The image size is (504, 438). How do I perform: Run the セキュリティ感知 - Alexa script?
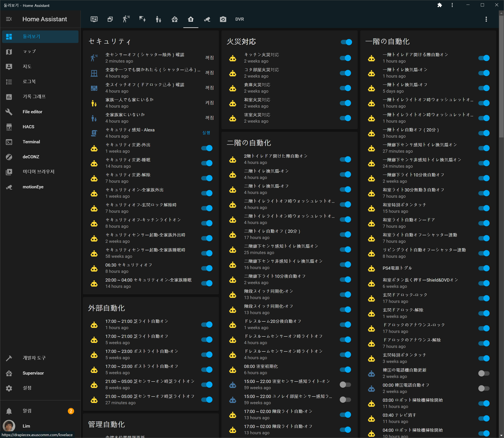tap(206, 133)
